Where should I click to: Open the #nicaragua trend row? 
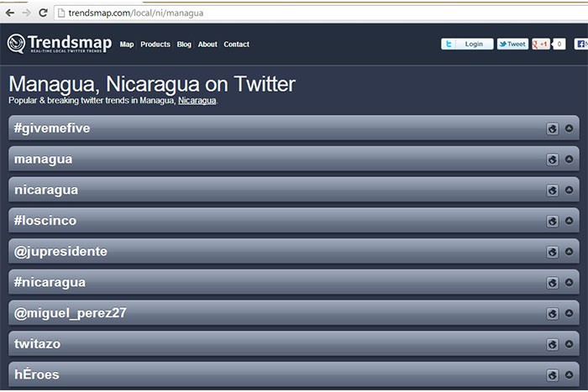point(294,282)
